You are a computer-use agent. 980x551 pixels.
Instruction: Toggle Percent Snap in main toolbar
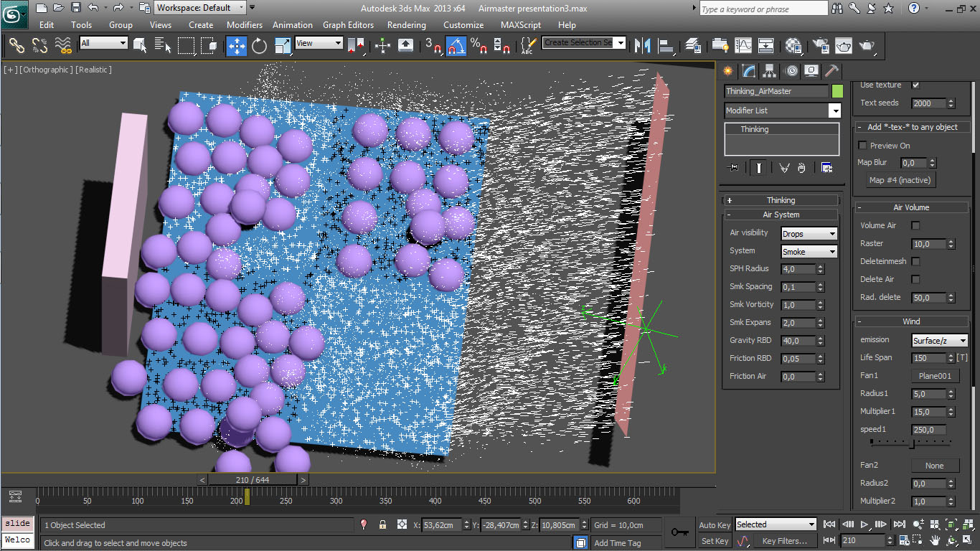pyautogui.click(x=478, y=46)
